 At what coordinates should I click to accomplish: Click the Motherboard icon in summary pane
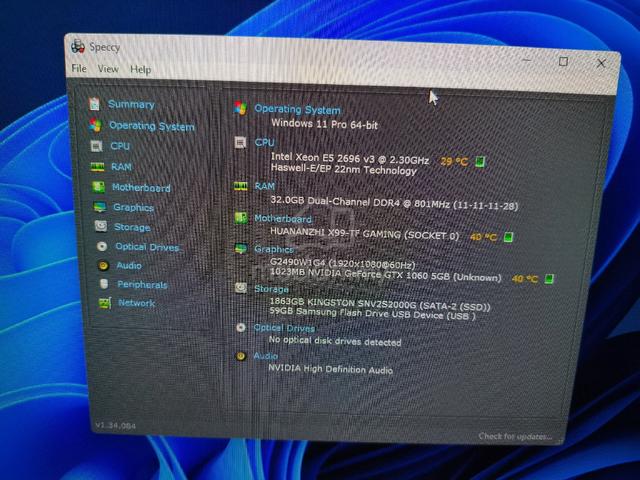pos(240,218)
